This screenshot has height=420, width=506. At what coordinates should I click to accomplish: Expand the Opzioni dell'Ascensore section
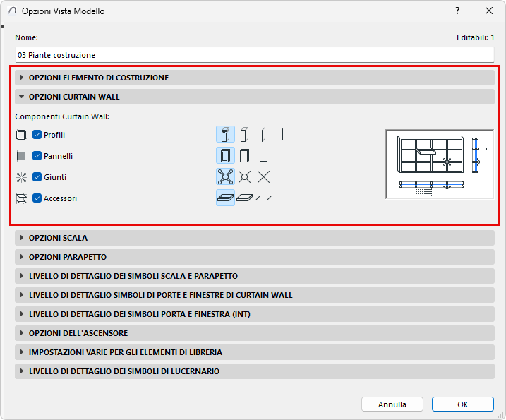255,333
